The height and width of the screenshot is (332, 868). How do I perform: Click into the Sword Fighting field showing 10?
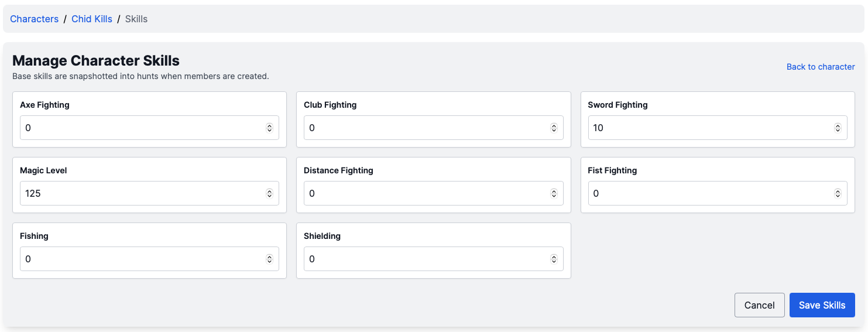pos(708,128)
